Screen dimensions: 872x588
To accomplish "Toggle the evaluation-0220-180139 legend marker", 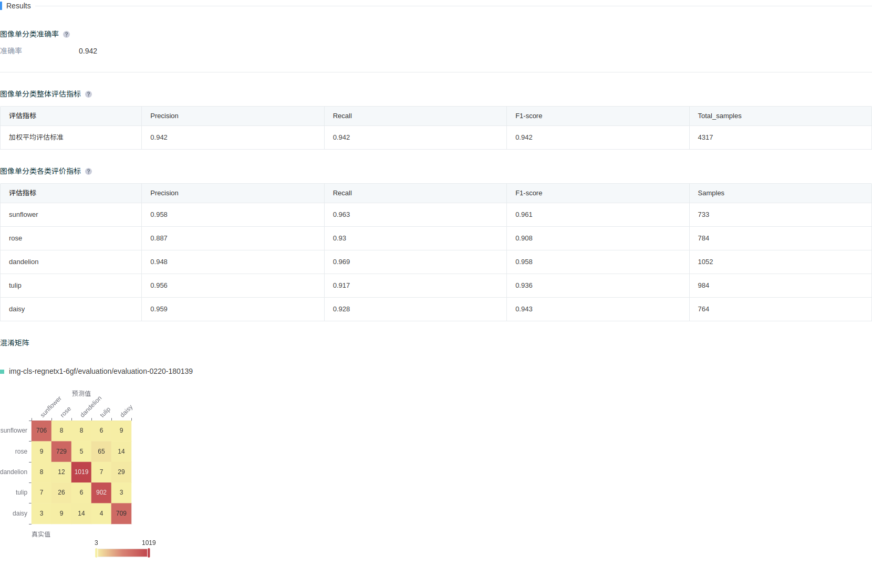I will coord(2,372).
